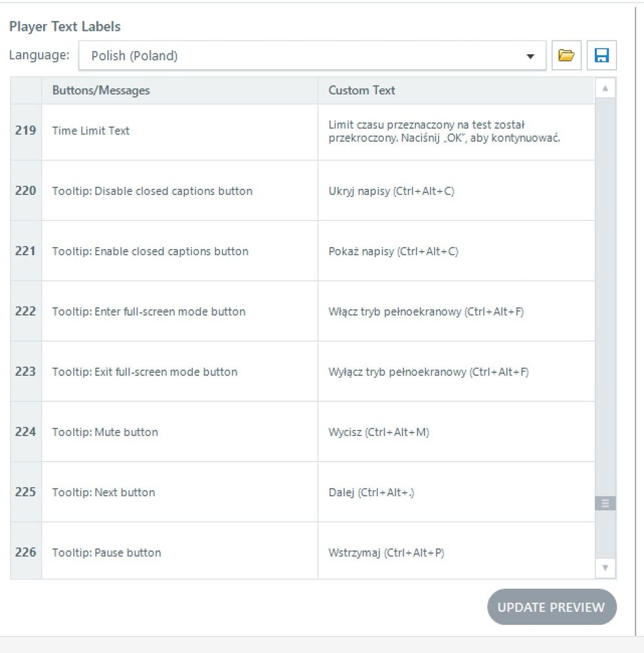Click the open language file folder icon
Viewport: 644px width, 653px height.
click(566, 56)
